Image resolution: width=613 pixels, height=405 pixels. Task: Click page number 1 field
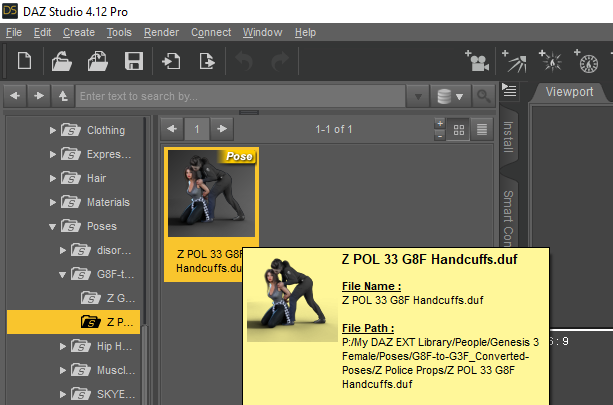tap(197, 129)
